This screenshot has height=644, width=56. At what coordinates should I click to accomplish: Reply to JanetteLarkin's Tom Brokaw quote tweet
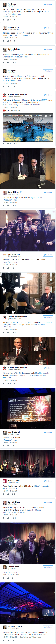(x=3, y=41)
